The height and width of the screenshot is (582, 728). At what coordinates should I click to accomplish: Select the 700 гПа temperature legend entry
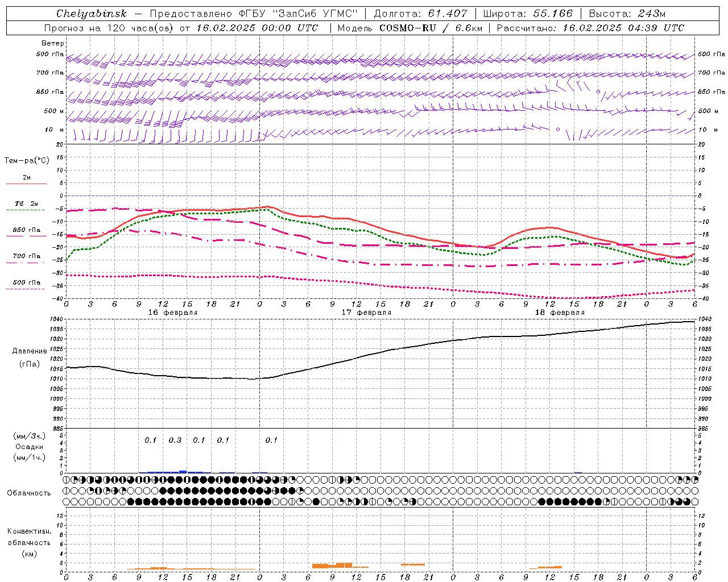[26, 256]
